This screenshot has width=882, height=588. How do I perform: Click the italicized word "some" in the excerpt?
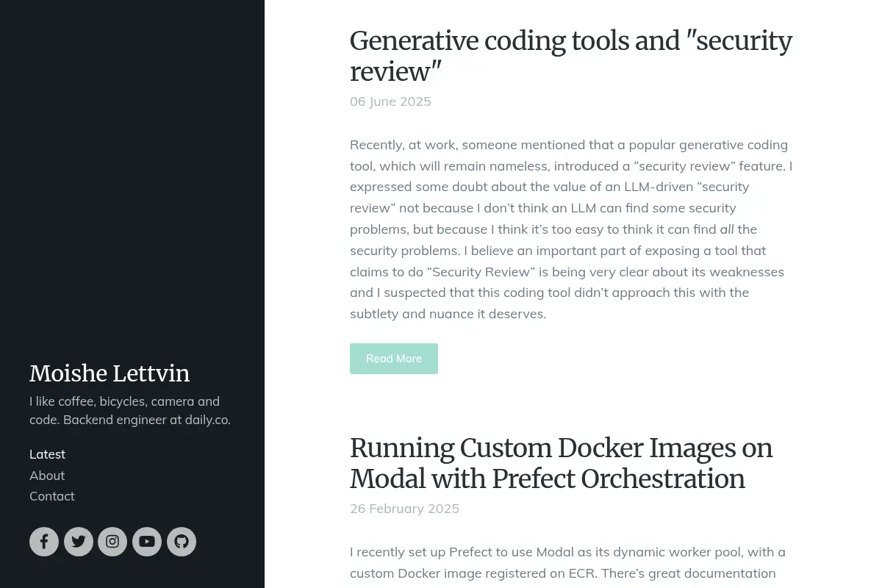click(x=667, y=208)
